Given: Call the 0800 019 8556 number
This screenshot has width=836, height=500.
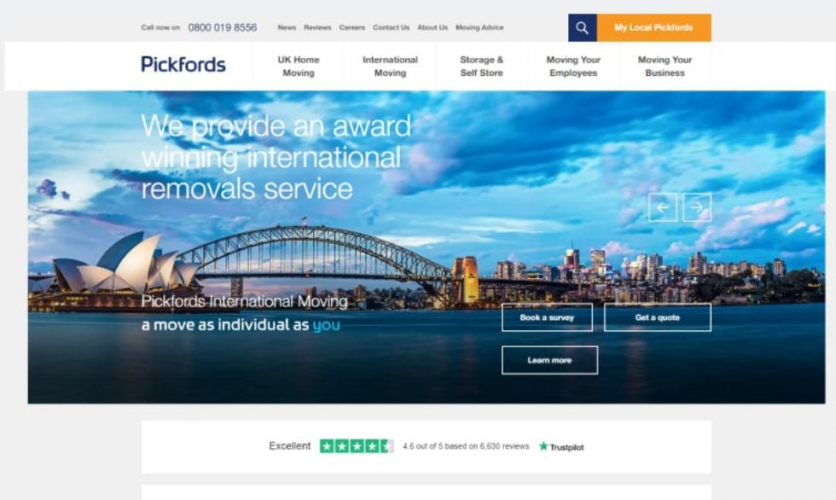Looking at the screenshot, I should click(222, 28).
